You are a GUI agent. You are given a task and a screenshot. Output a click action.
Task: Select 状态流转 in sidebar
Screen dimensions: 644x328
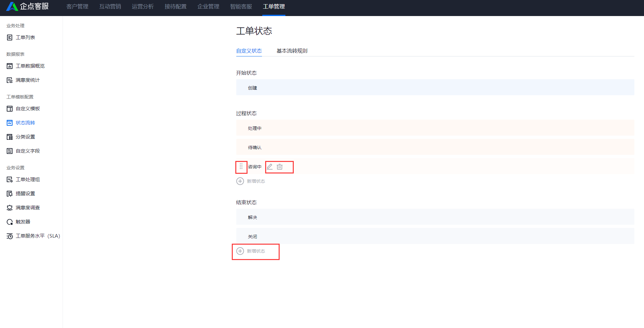point(25,123)
